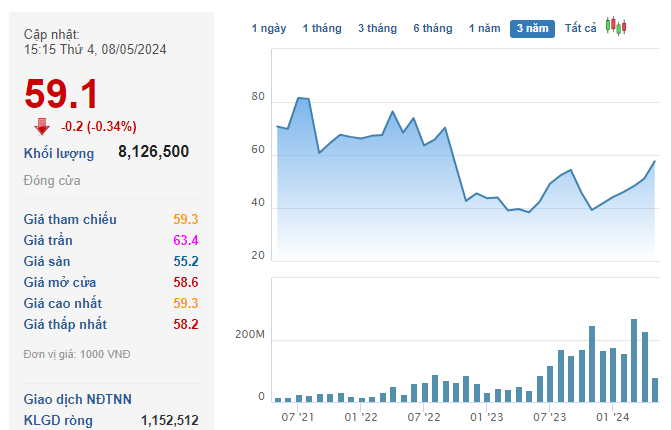Click the KLGD ròng value 1,152,512
671x430 pixels.
point(169,420)
